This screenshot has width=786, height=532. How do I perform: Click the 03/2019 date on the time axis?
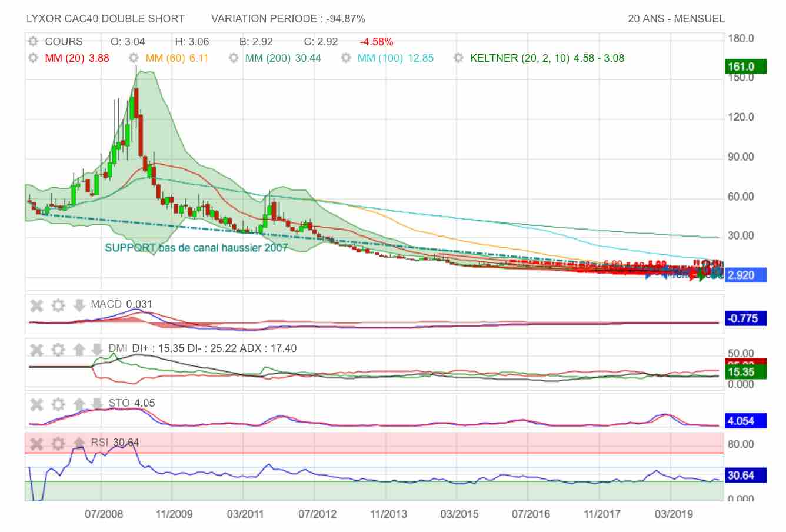[673, 514]
